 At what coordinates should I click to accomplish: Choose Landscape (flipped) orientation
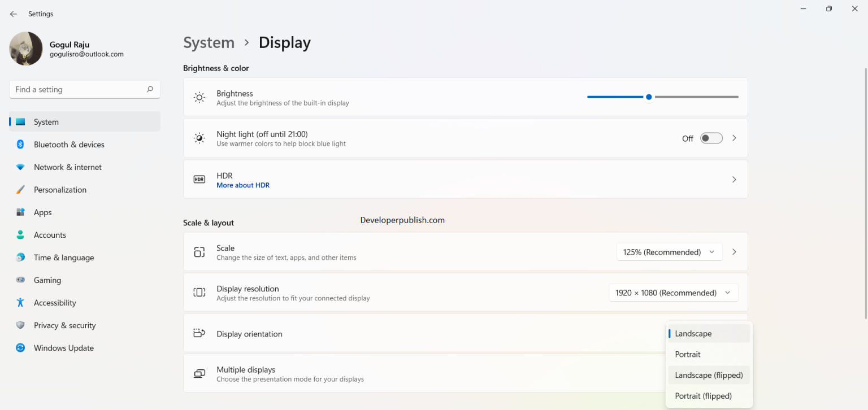709,374
